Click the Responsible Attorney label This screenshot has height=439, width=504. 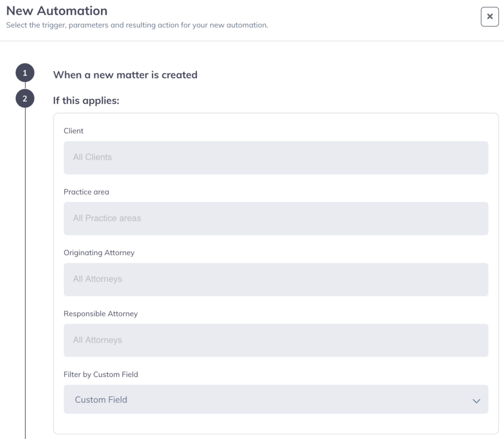pos(100,314)
